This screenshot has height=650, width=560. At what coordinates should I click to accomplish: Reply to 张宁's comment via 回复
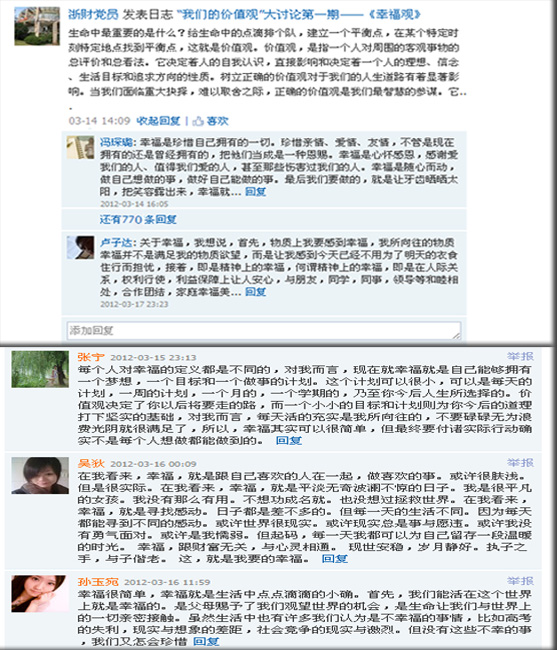(x=289, y=441)
